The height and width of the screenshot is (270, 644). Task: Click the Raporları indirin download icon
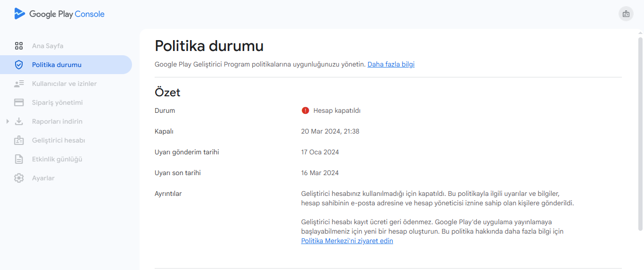coord(19,121)
